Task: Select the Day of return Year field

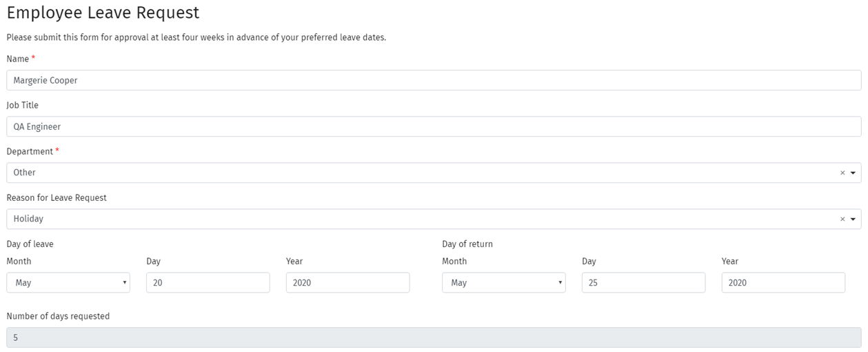Action: tap(783, 282)
